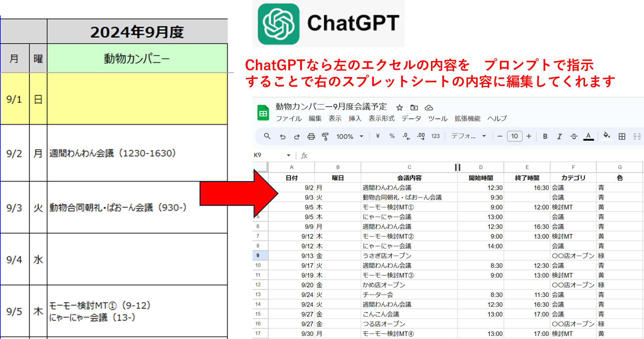The image size is (644, 339).
Task: Select column F header
Action: [x=573, y=167]
